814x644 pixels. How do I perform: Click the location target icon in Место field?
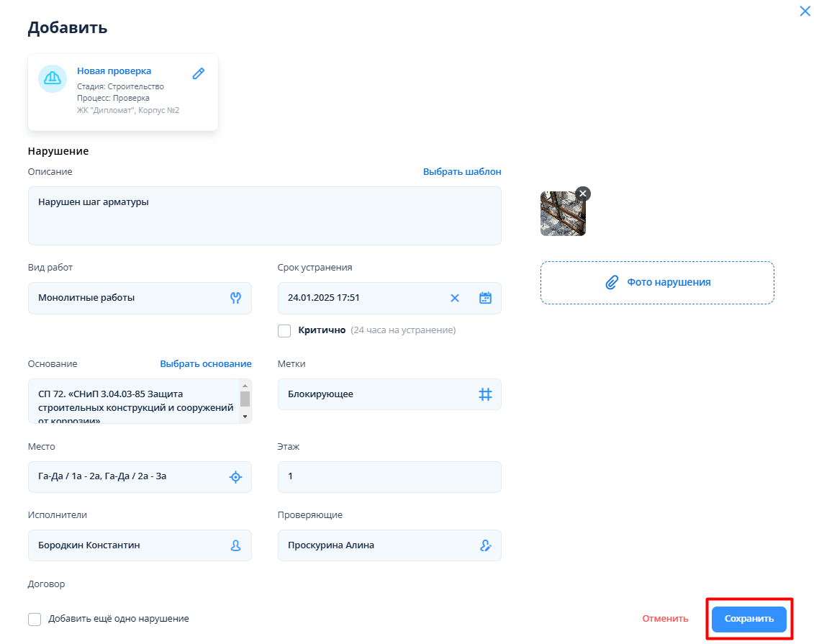point(235,476)
